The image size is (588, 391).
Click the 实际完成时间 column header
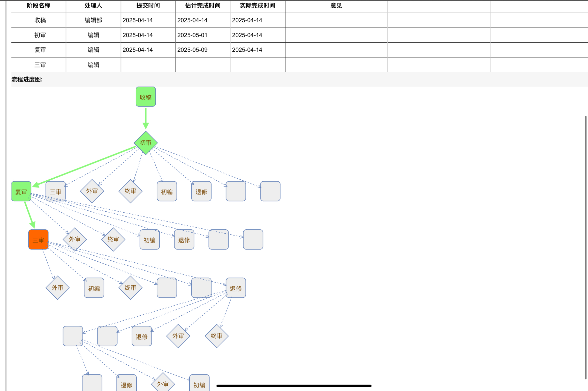click(x=257, y=6)
